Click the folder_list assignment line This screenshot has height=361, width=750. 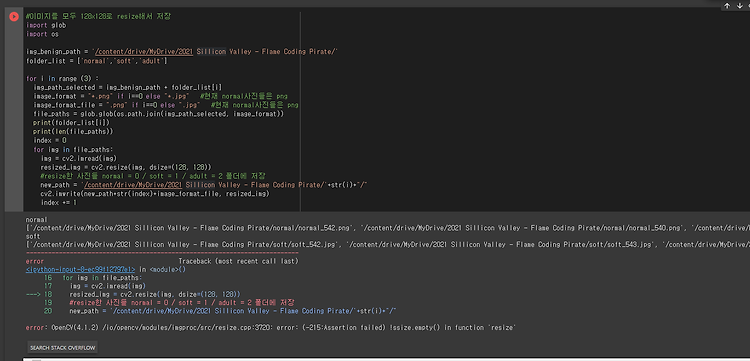click(x=96, y=61)
